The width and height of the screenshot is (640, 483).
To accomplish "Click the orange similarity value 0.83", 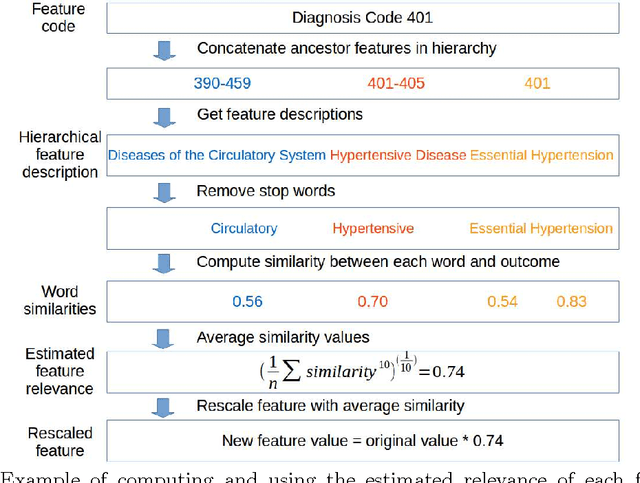I will (x=571, y=300).
